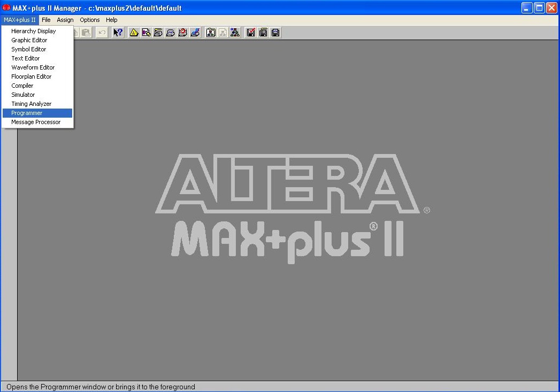Close the MAX+plus II Manager window
Viewport: 560px width, 392px height.
pos(551,7)
